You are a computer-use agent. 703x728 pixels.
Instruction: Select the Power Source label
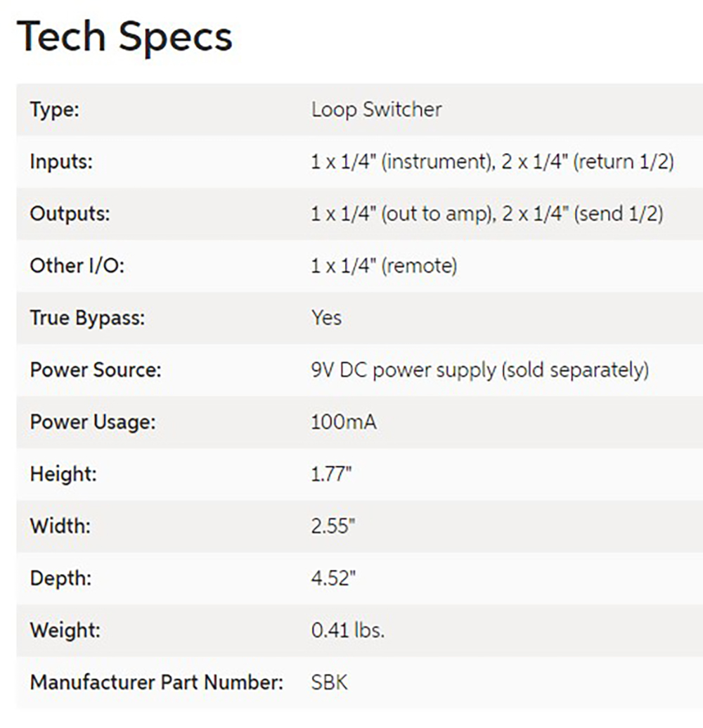pos(96,370)
